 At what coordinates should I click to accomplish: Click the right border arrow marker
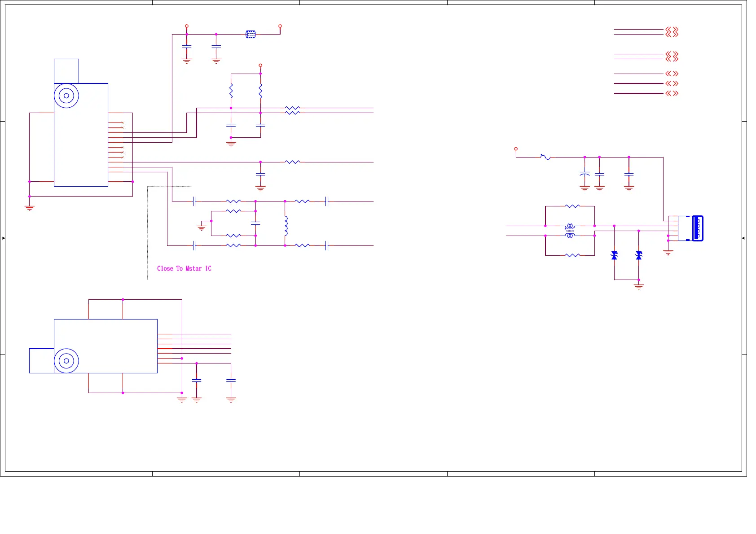pyautogui.click(x=744, y=238)
